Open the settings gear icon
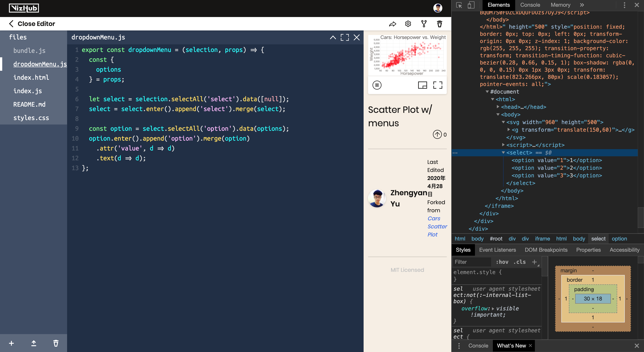The height and width of the screenshot is (352, 644). [408, 24]
